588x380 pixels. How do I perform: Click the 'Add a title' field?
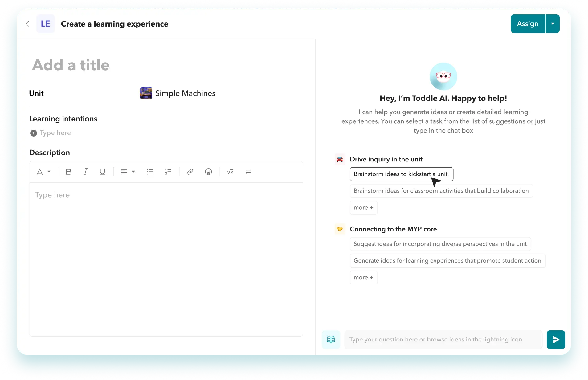[x=71, y=65]
